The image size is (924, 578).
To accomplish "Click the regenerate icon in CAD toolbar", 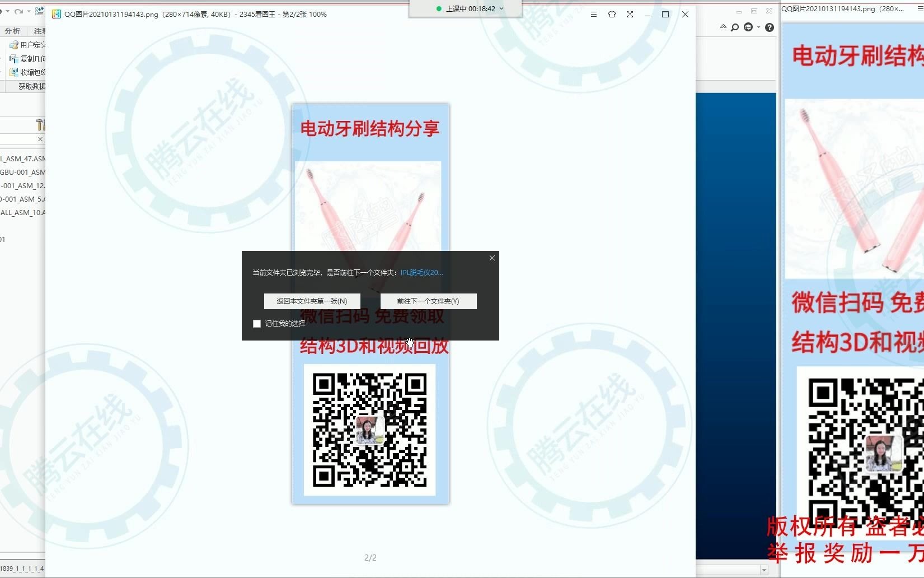I will point(39,11).
